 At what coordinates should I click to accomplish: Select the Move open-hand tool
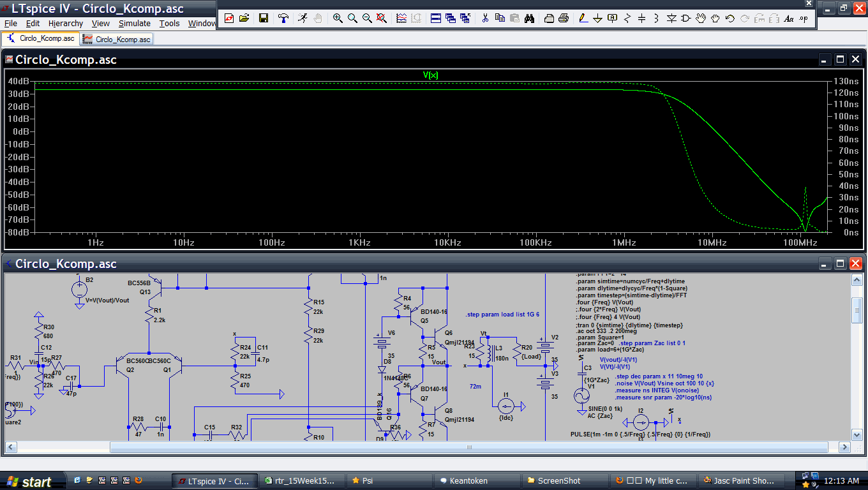click(701, 19)
